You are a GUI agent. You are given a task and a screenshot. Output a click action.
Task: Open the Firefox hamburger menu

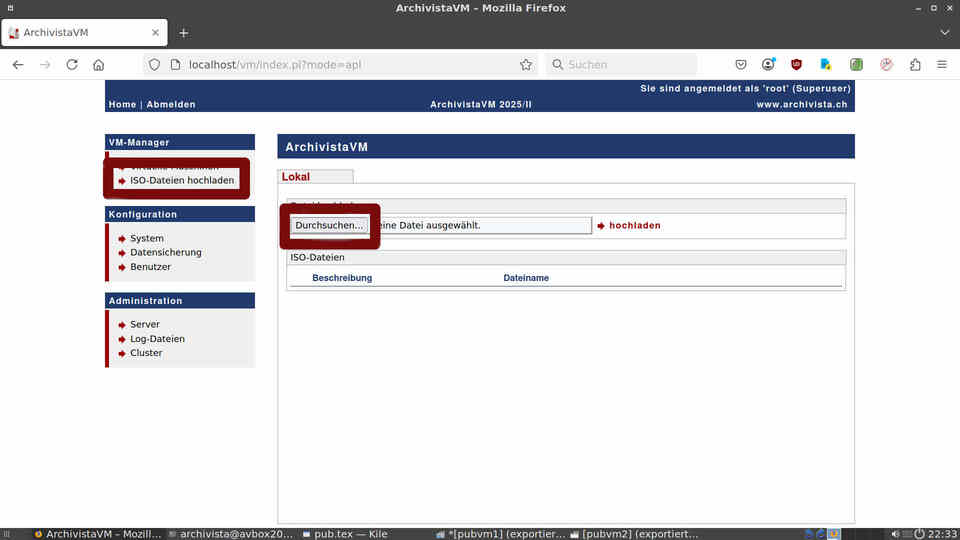click(x=942, y=64)
